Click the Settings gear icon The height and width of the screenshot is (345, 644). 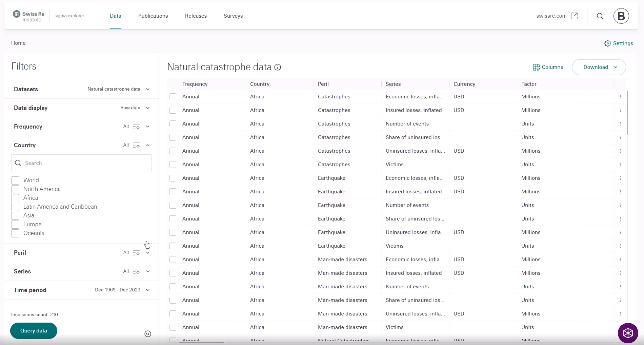[x=607, y=43]
